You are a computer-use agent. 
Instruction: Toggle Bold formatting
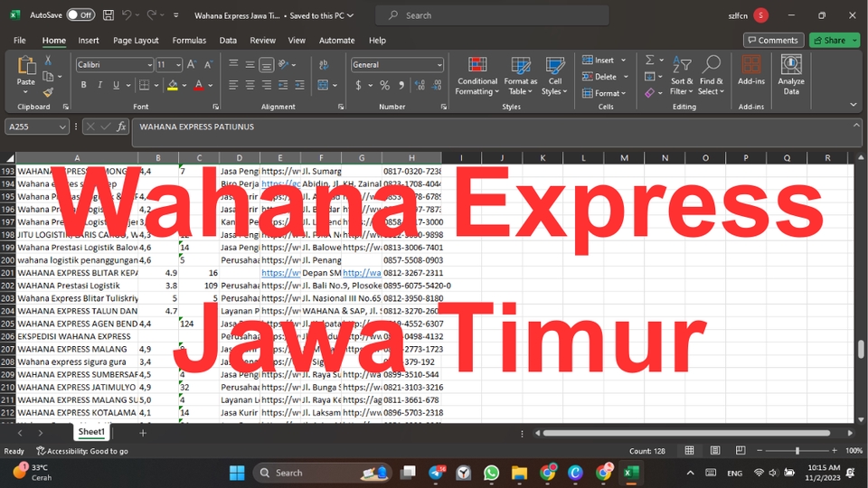click(83, 85)
